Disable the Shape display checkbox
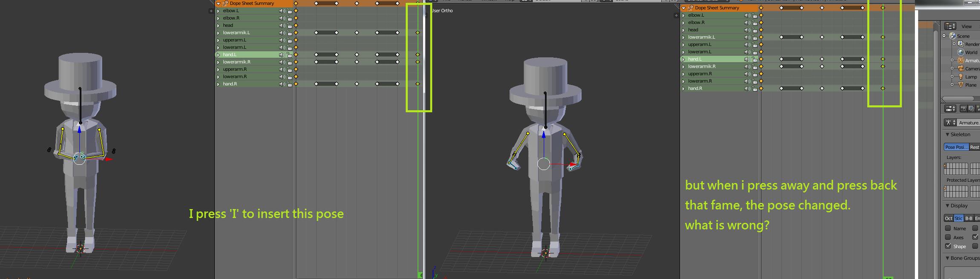The image size is (980, 279). [948, 246]
